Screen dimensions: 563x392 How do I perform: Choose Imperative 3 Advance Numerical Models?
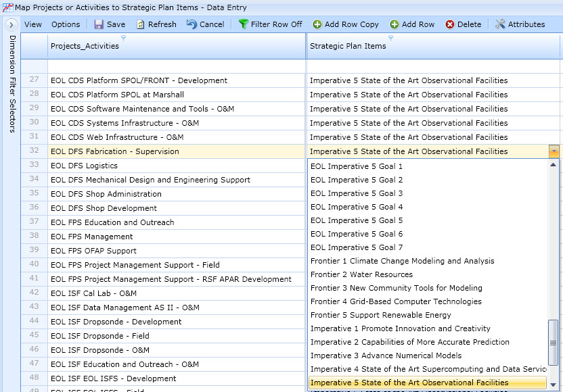tap(427, 356)
